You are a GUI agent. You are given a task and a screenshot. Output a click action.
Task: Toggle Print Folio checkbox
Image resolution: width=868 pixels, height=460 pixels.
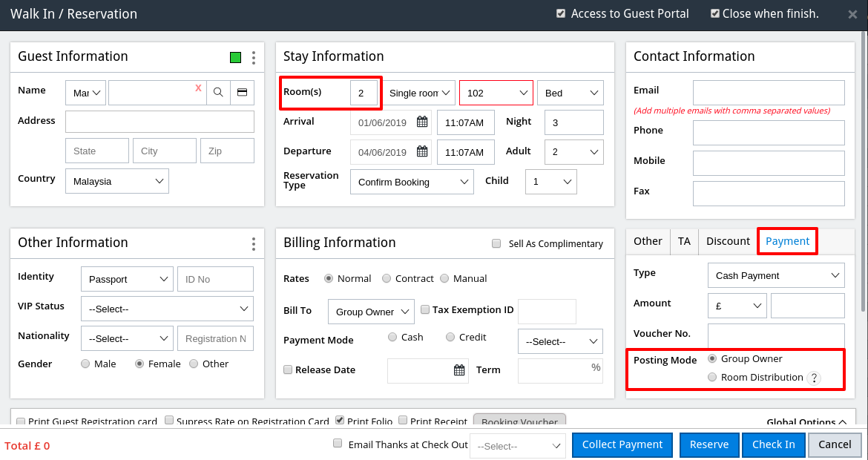pyautogui.click(x=339, y=420)
